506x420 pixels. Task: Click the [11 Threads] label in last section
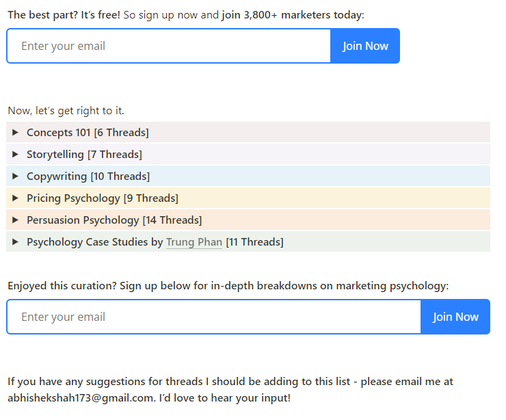pos(254,242)
